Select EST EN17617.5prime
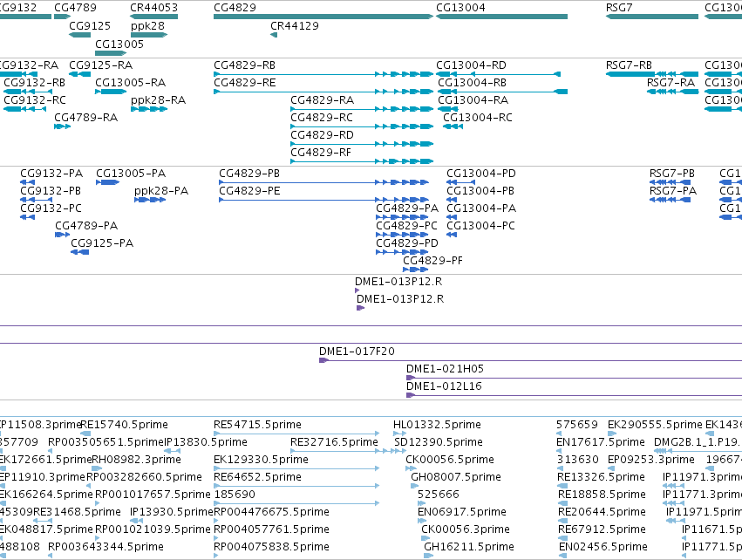Viewport: 742px width, 560px height. [561, 451]
